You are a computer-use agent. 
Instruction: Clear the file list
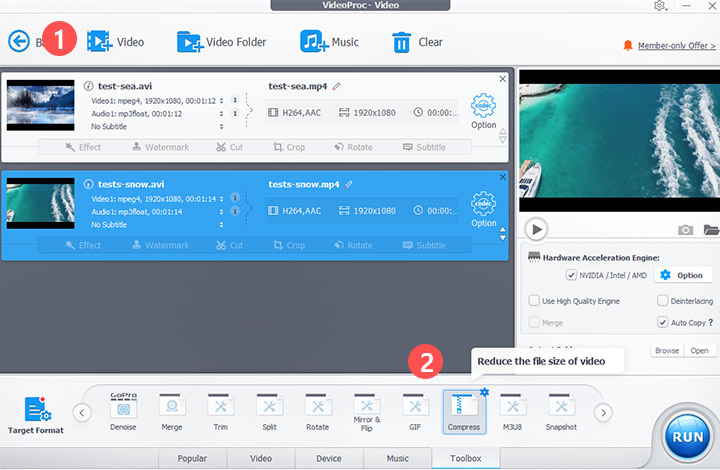coord(417,42)
